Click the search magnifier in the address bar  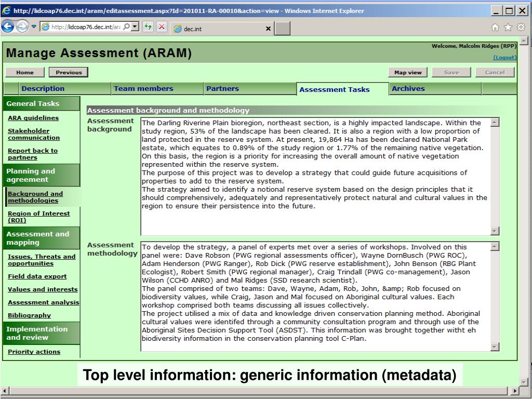[126, 26]
